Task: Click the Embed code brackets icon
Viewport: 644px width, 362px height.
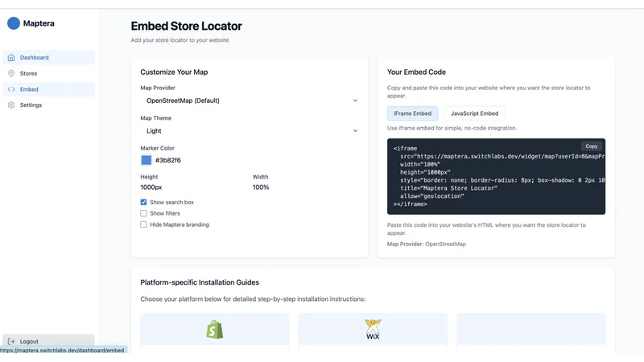Action: (11, 89)
